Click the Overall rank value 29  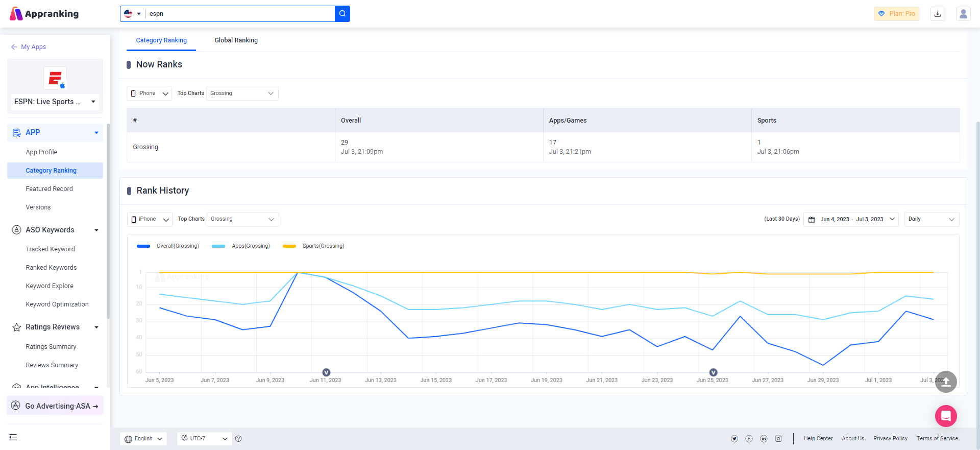click(x=345, y=143)
